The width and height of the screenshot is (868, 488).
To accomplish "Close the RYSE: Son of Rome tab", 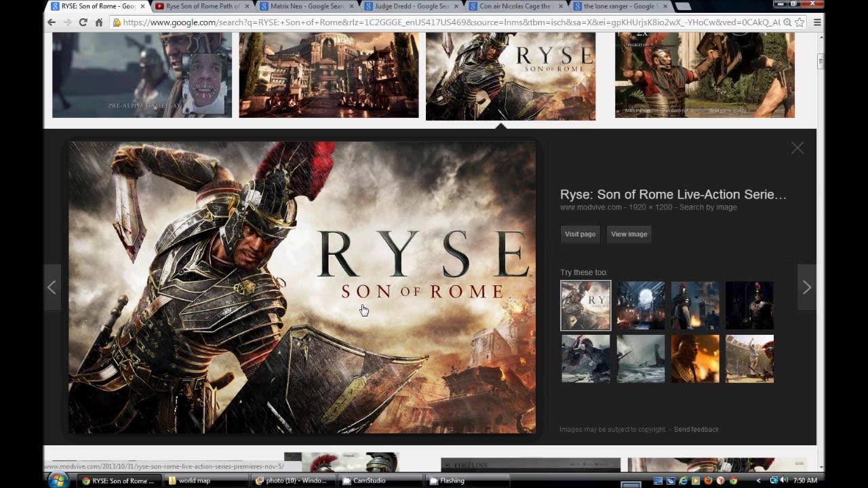I will pyautogui.click(x=142, y=6).
